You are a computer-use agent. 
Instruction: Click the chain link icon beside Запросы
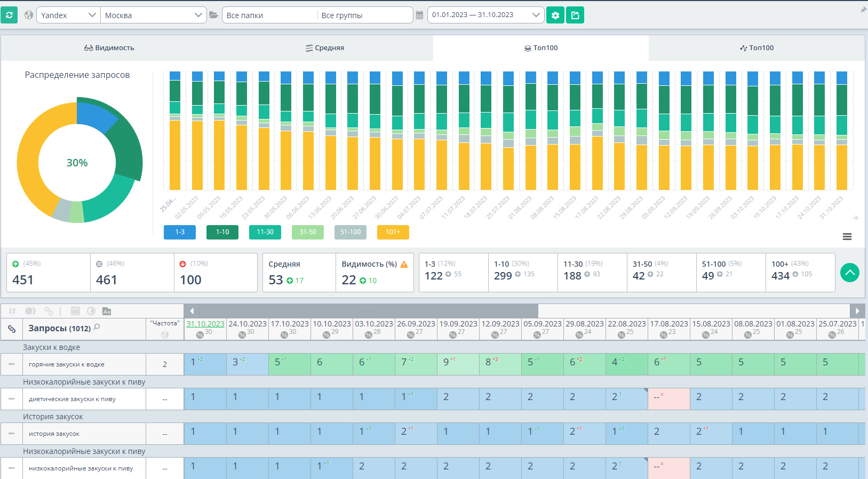point(12,329)
